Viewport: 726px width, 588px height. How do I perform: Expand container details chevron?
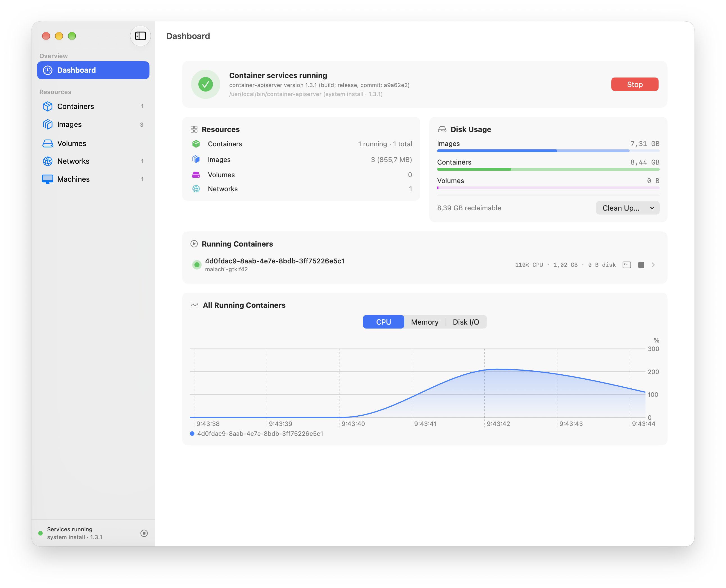click(653, 265)
